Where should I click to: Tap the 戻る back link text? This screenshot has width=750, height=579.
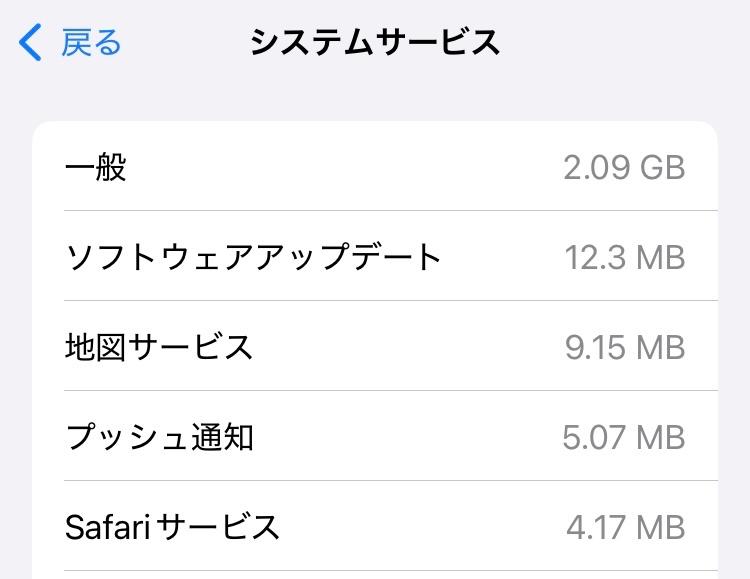(x=91, y=43)
